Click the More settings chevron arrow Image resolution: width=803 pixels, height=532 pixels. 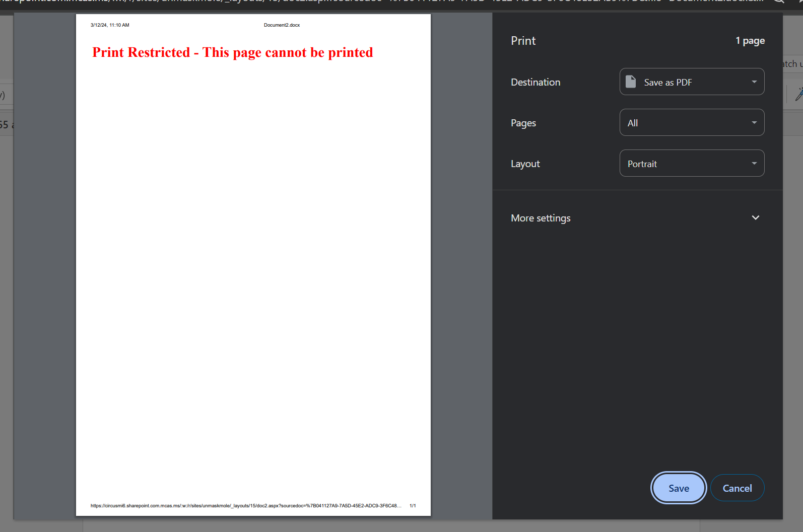(x=755, y=218)
